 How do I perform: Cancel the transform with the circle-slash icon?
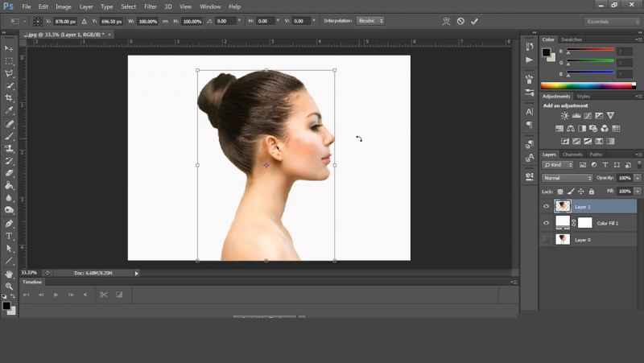[460, 21]
